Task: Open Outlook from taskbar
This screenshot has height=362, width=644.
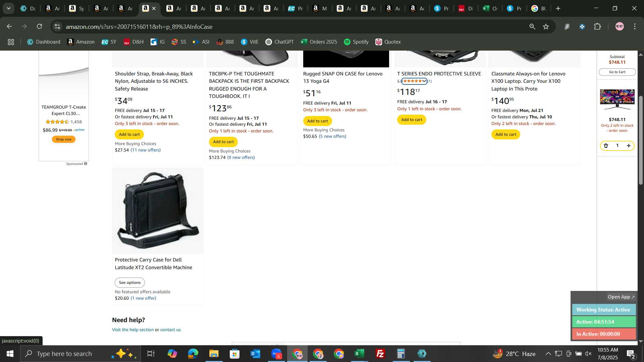Action: tap(256, 354)
